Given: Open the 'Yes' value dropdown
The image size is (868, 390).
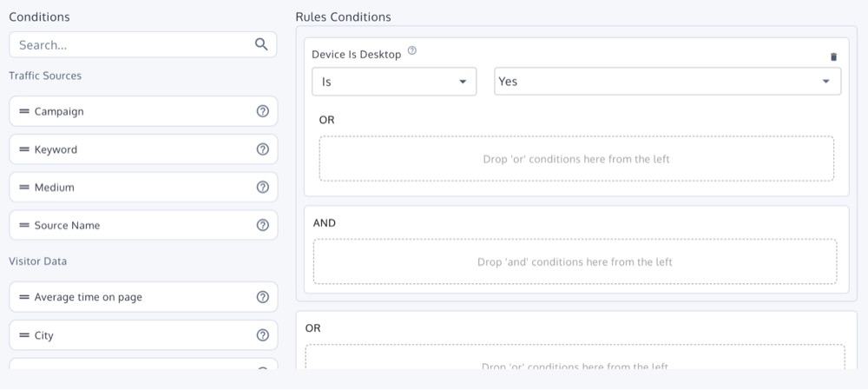Looking at the screenshot, I should coord(667,82).
